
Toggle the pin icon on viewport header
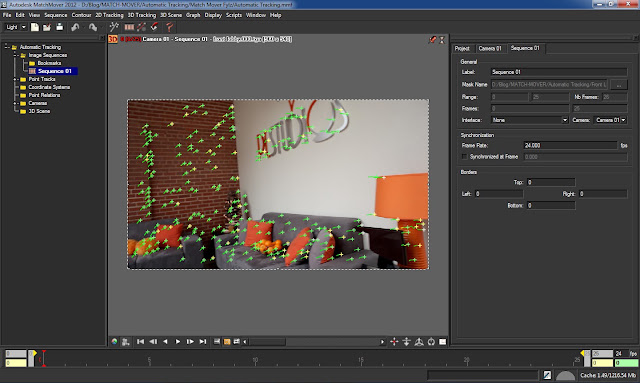[x=433, y=40]
